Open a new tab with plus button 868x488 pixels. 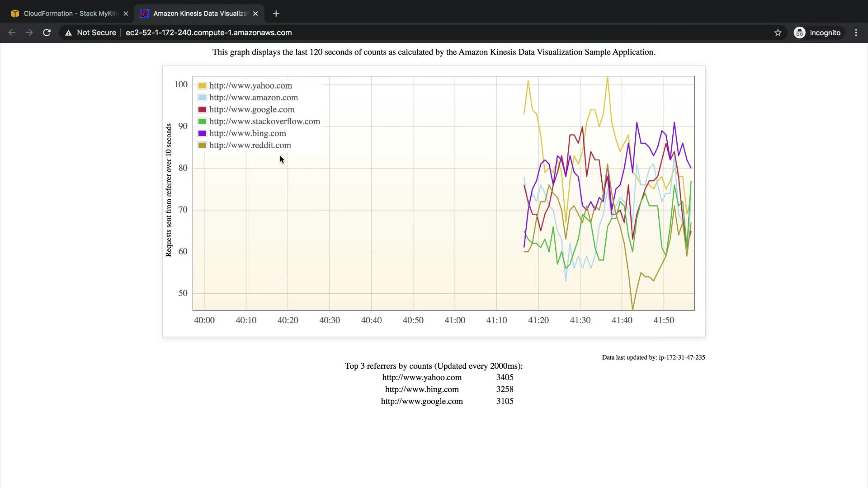276,14
